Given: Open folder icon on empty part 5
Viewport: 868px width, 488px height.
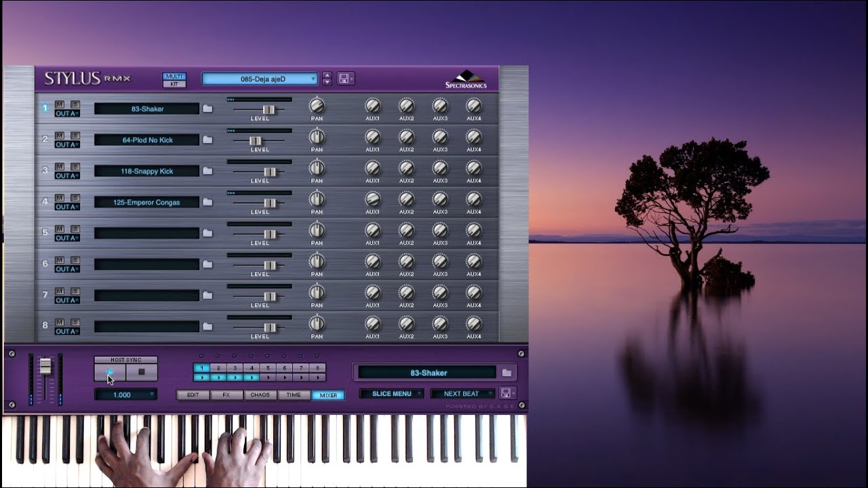Looking at the screenshot, I should pyautogui.click(x=208, y=233).
